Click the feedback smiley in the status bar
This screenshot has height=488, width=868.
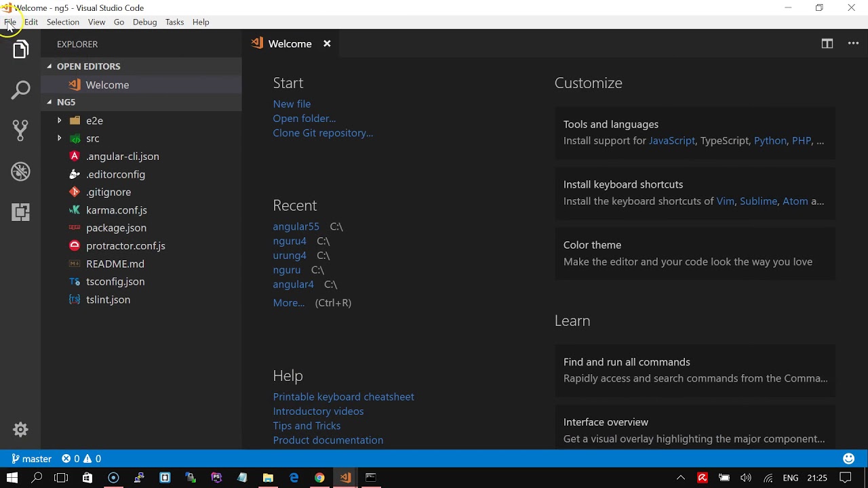[848, 459]
